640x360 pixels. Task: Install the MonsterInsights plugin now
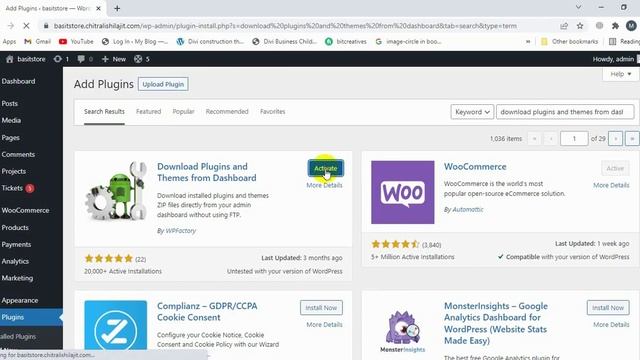point(608,308)
